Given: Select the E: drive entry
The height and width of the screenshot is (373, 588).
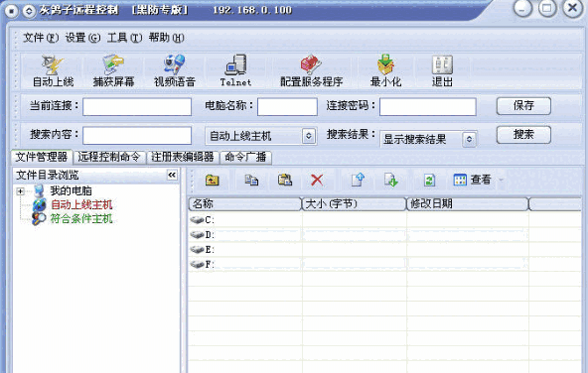Looking at the screenshot, I should (203, 249).
